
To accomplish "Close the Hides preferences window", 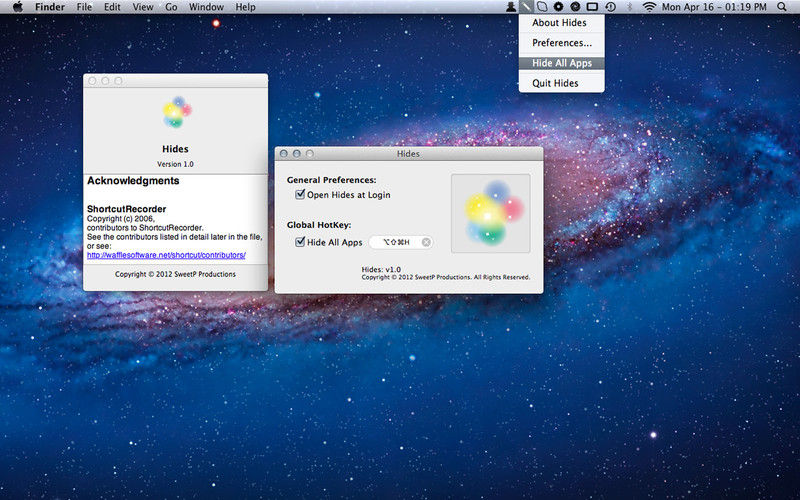I will pyautogui.click(x=284, y=154).
